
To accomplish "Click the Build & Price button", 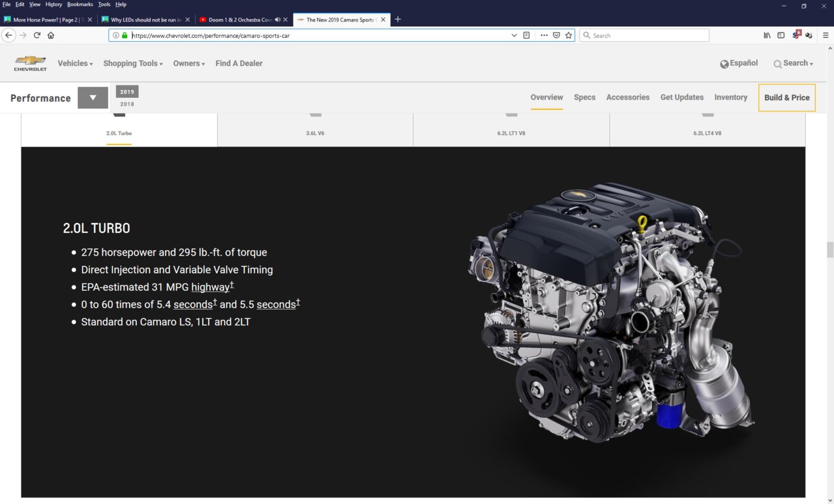I will pyautogui.click(x=787, y=98).
